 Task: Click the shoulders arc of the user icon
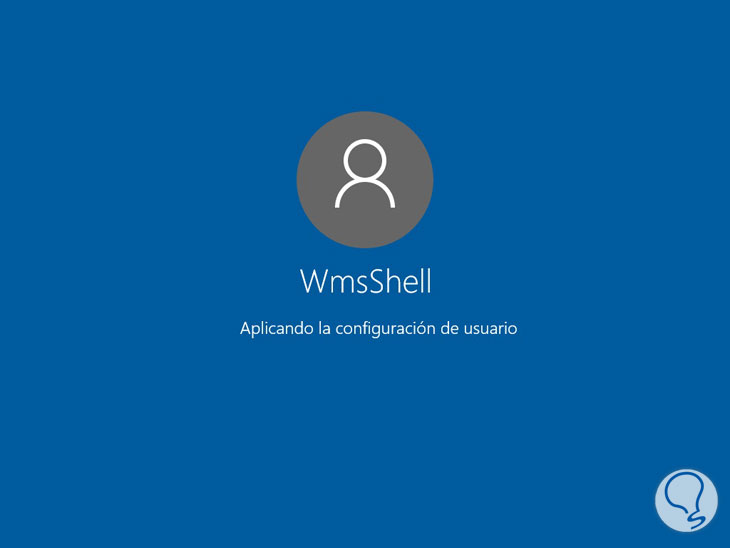coord(365,193)
